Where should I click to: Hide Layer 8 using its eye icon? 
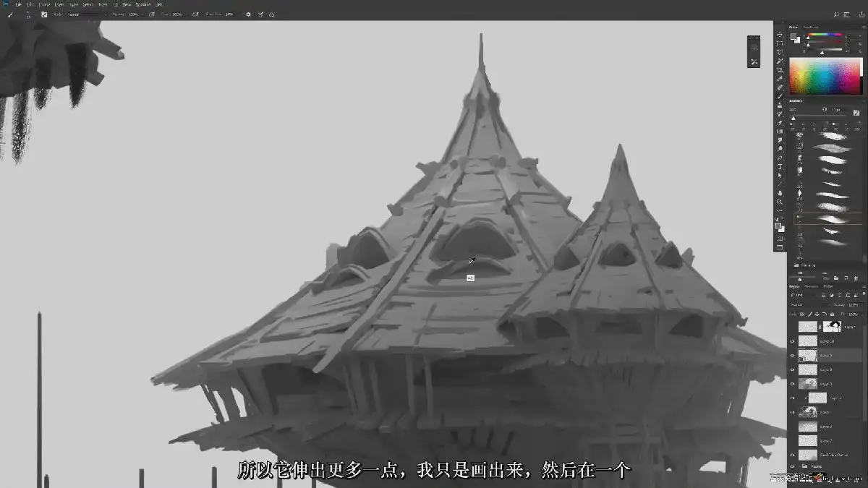point(792,370)
